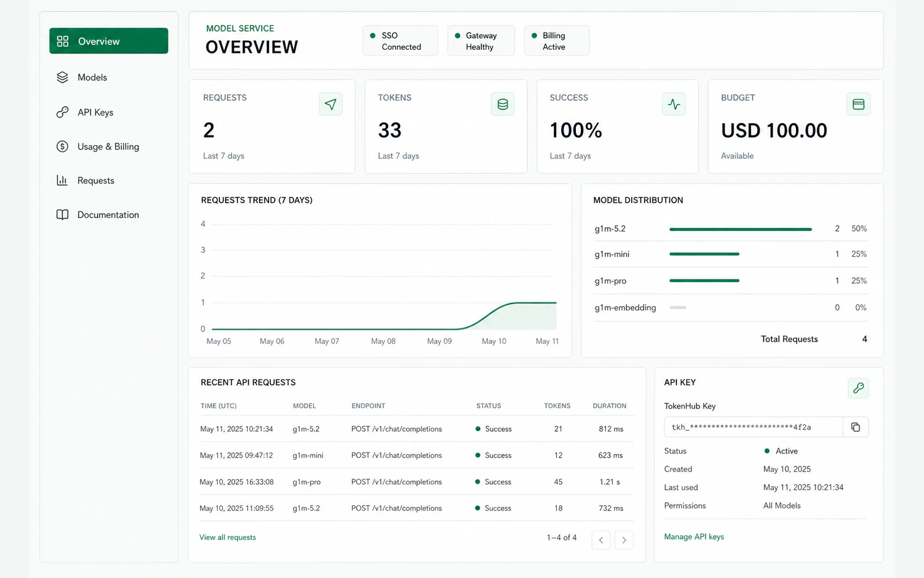The height and width of the screenshot is (578, 924).
Task: Open the Overview section
Action: (x=109, y=41)
